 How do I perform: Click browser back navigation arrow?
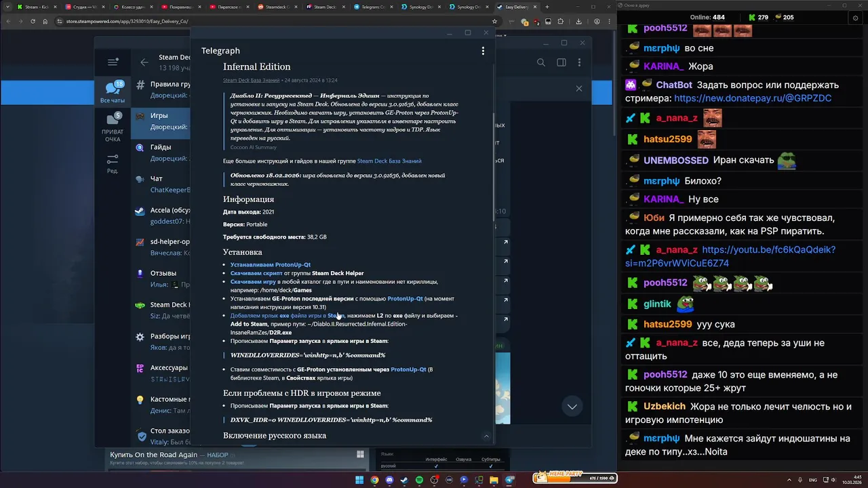(7, 21)
